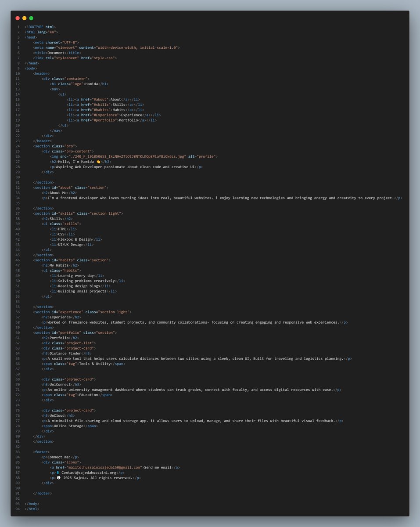The height and width of the screenshot is (527, 420).
Task: Click "Aspiring Web Developer passionate about clean code" paragraph
Action: click(125, 167)
